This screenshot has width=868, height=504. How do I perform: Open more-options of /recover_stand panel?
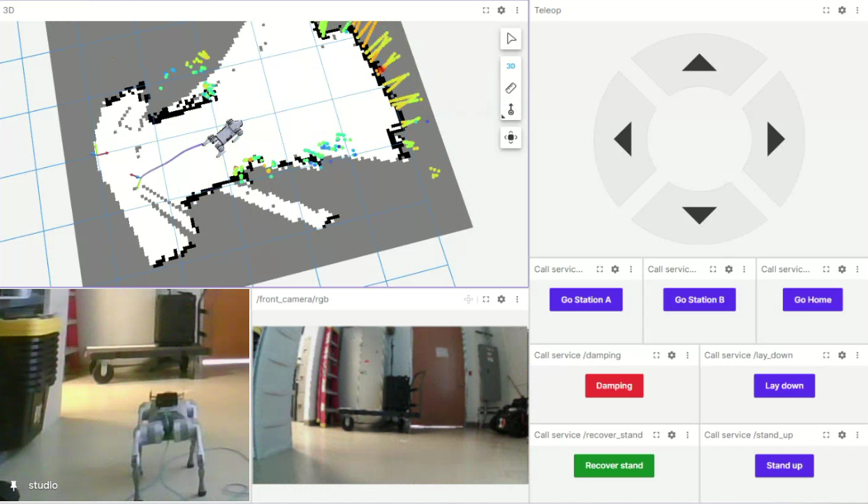pyautogui.click(x=688, y=435)
